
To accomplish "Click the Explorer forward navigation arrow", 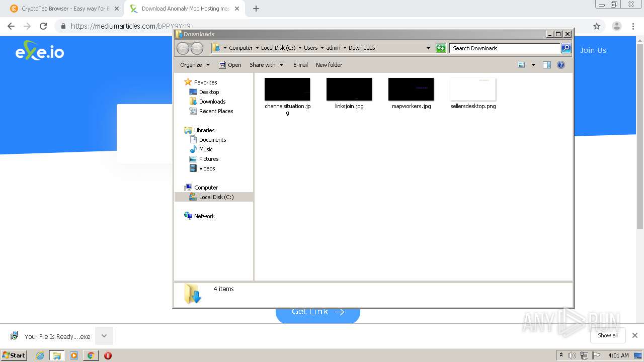I will (x=197, y=48).
